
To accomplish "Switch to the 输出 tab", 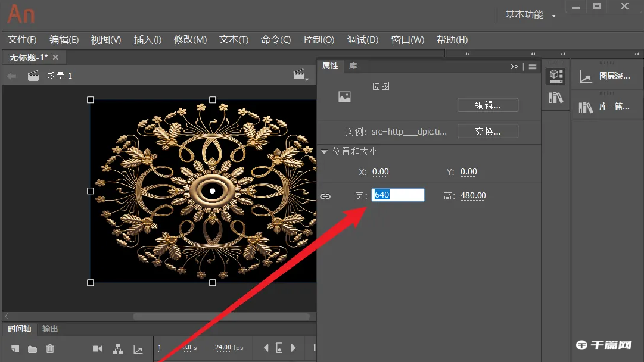I will (49, 329).
